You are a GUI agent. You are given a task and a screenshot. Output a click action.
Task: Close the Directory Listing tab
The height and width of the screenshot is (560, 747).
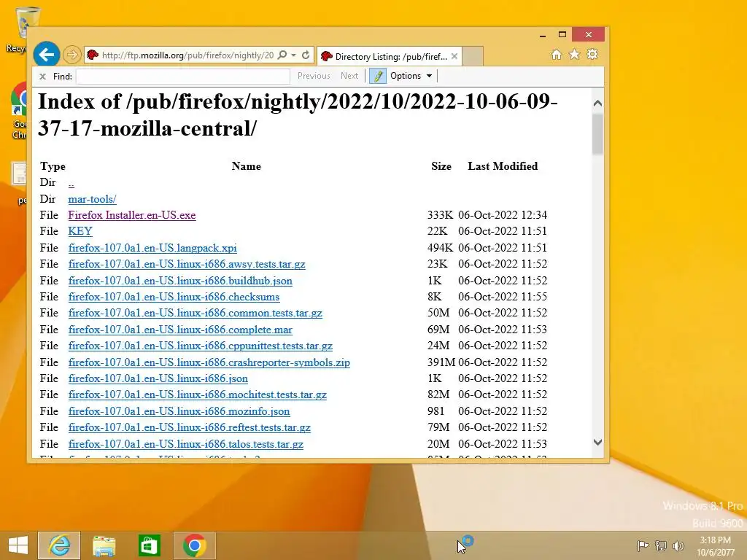pyautogui.click(x=454, y=56)
